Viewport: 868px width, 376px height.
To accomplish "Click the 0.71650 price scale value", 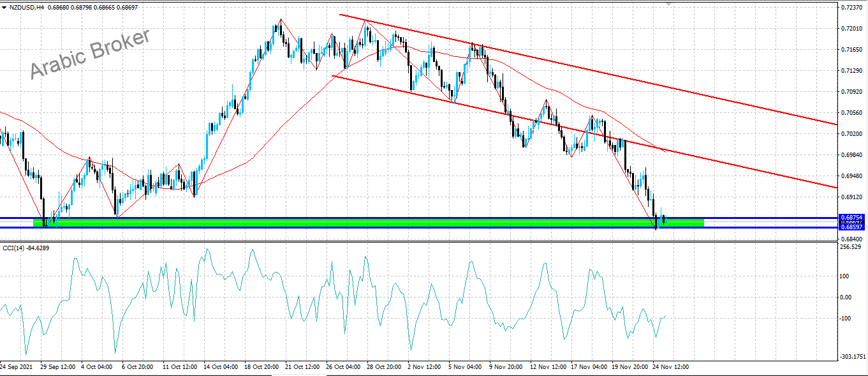I will click(852, 50).
